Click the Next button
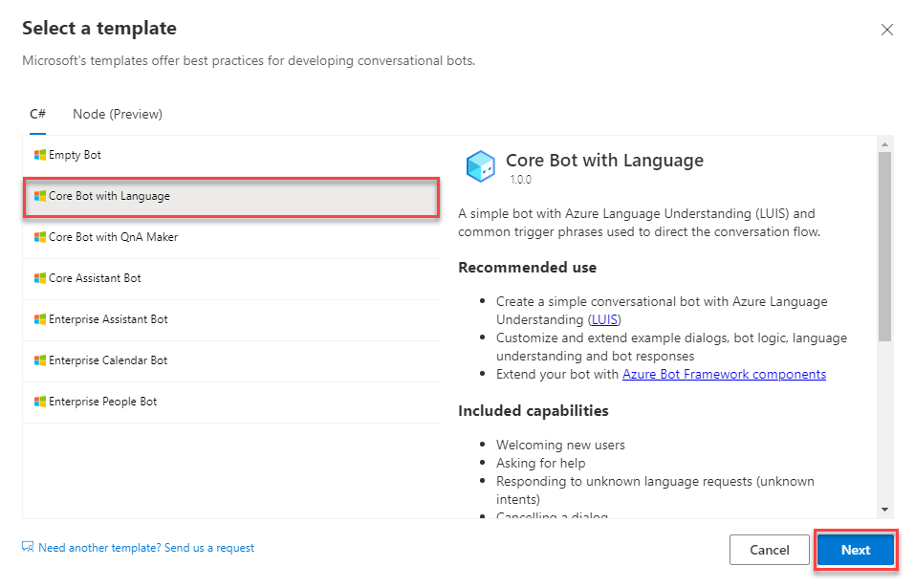This screenshot has width=915, height=588. [x=856, y=550]
